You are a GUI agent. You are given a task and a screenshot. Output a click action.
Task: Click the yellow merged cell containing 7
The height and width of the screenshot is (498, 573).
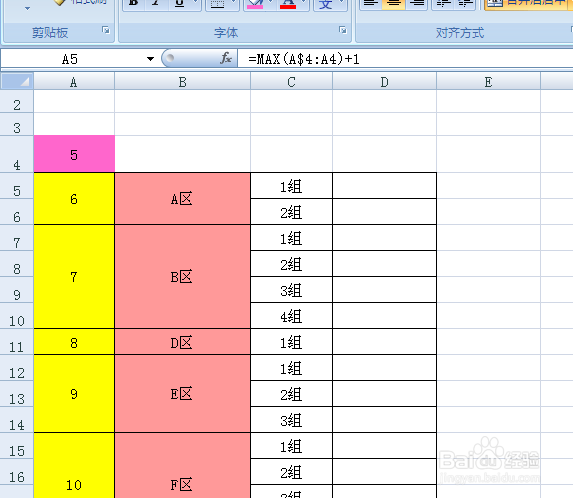[x=74, y=277]
